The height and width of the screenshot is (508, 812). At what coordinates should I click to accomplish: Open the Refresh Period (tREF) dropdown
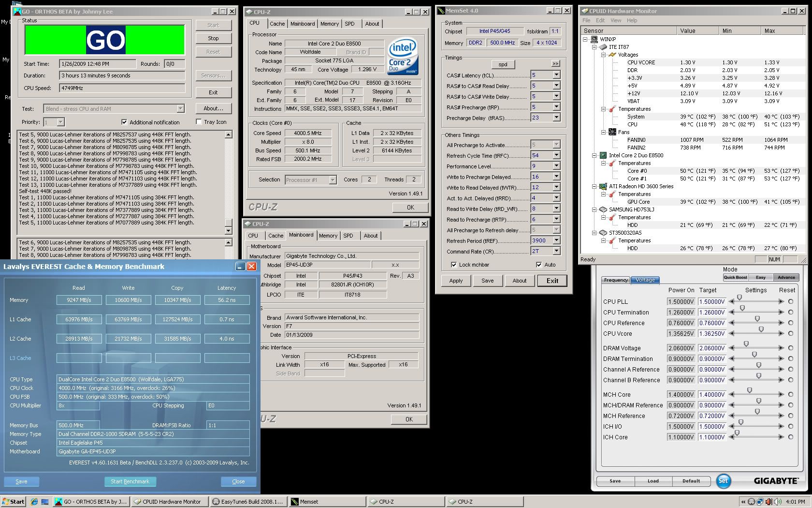point(556,240)
